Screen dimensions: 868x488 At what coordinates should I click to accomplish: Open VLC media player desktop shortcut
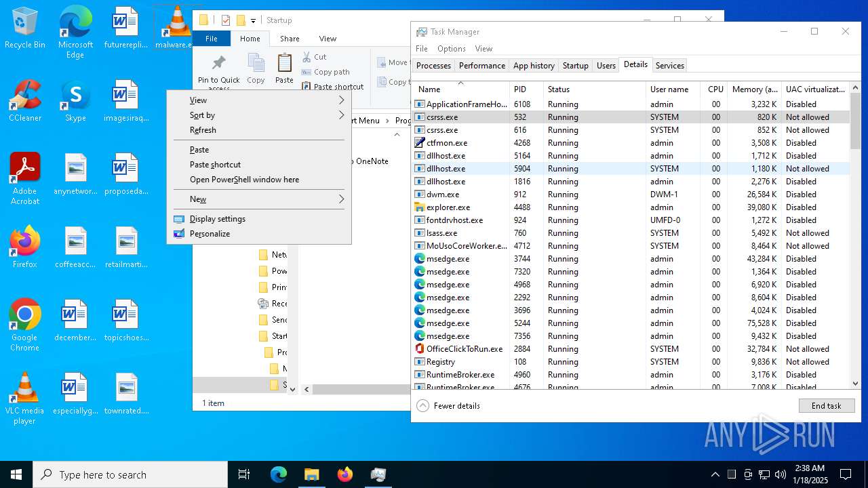[25, 398]
